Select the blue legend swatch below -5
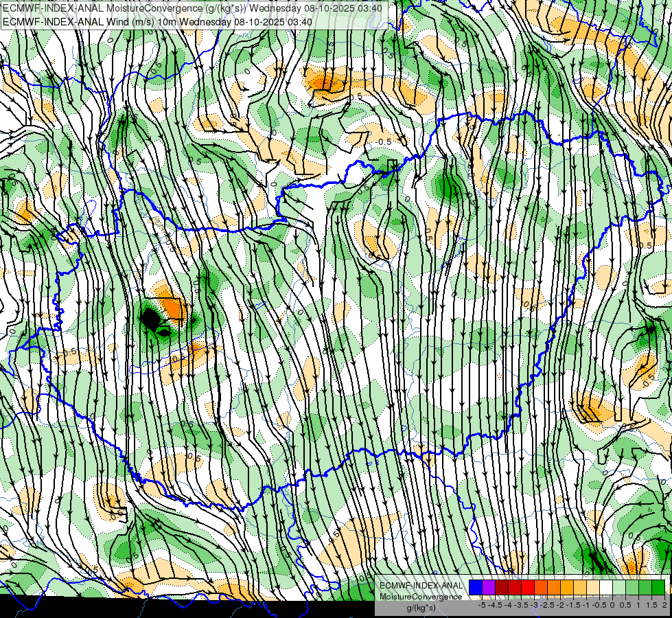The width and height of the screenshot is (672, 618). coord(476,587)
